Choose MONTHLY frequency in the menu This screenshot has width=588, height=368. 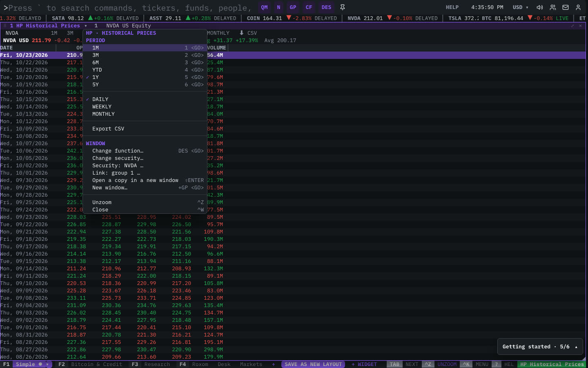(x=145, y=114)
